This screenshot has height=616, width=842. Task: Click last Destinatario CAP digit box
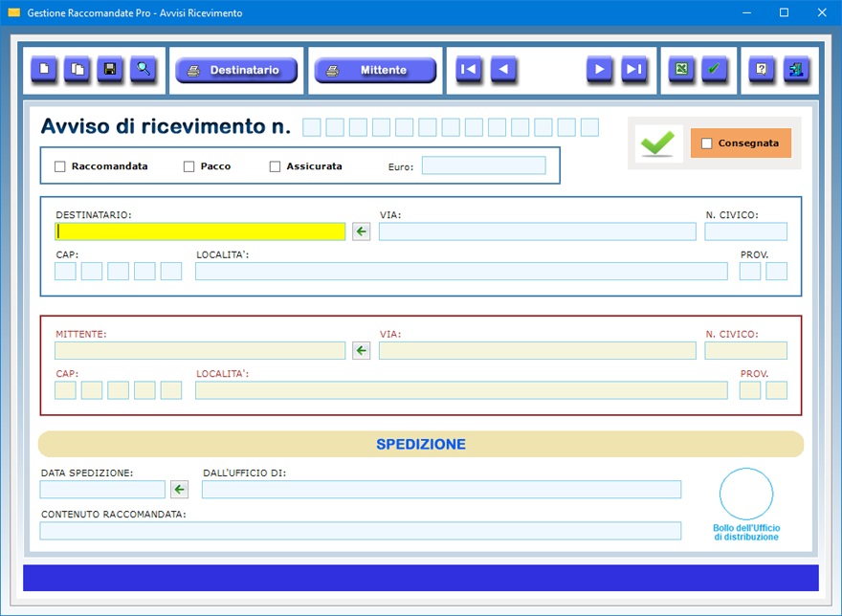(x=171, y=272)
